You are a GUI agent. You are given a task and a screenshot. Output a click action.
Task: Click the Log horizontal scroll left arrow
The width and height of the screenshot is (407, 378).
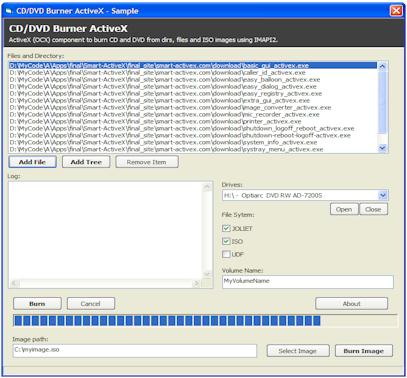tap(14, 283)
